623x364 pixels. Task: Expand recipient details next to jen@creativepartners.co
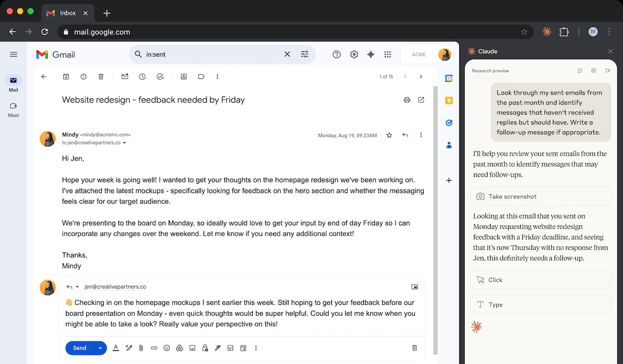(x=125, y=143)
